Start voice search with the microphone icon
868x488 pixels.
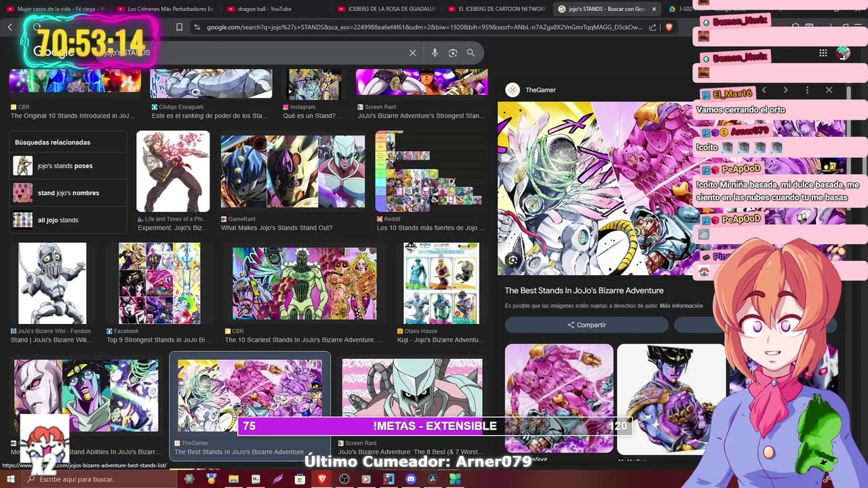coord(435,53)
